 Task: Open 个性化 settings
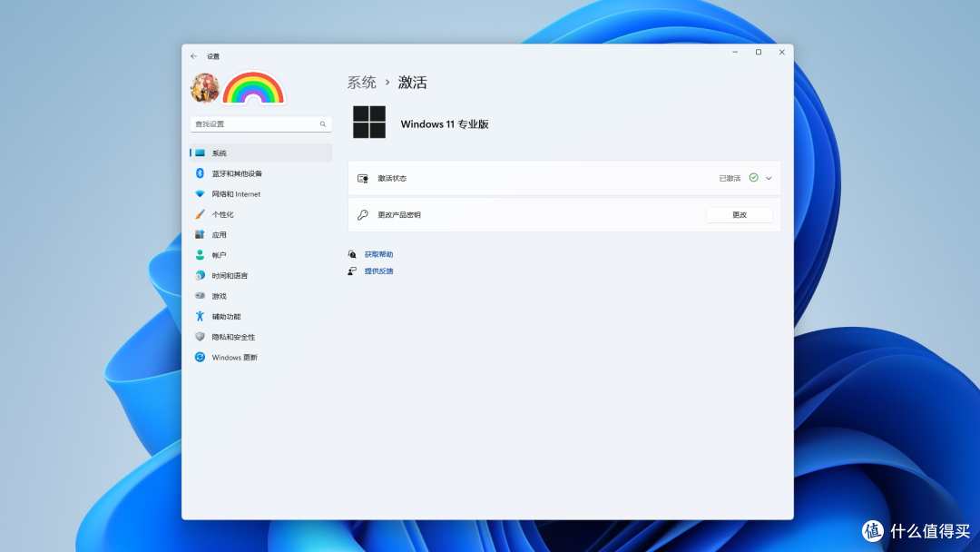click(261, 214)
